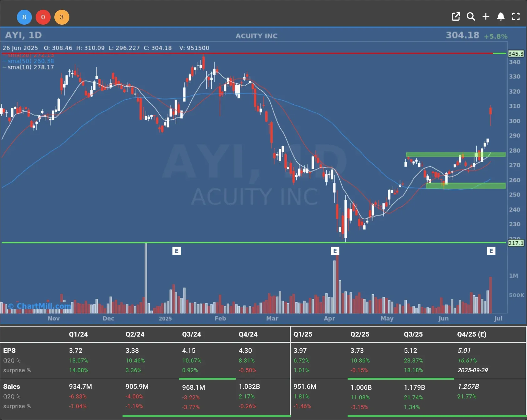Click the EPS row label
527x420 pixels.
pyautogui.click(x=9, y=351)
